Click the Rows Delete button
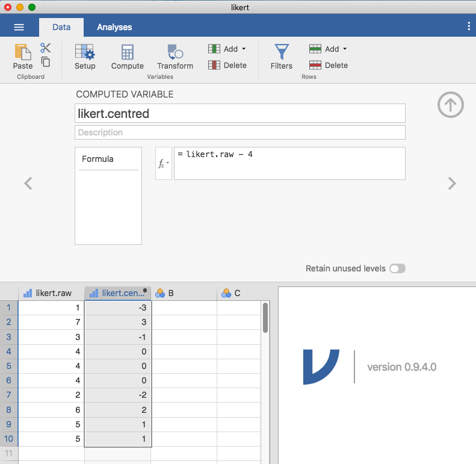This screenshot has width=476, height=464. point(328,65)
